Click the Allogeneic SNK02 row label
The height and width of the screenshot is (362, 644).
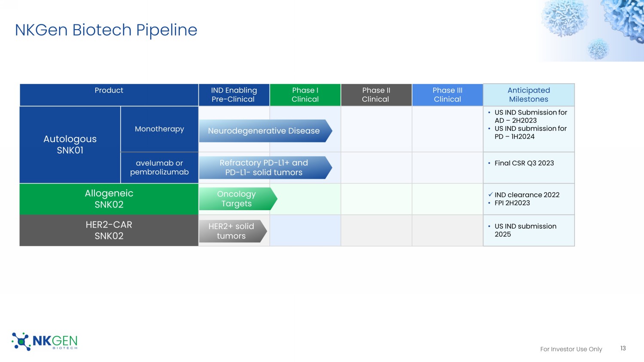pos(109,199)
